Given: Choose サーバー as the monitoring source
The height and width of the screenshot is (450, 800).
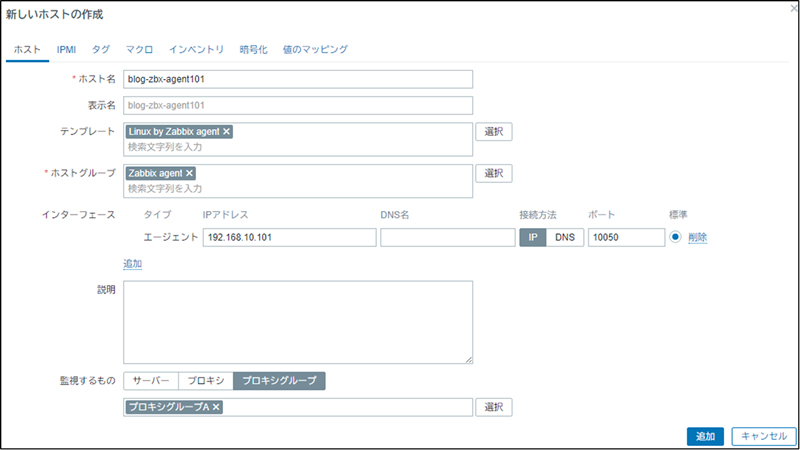Looking at the screenshot, I should [151, 380].
